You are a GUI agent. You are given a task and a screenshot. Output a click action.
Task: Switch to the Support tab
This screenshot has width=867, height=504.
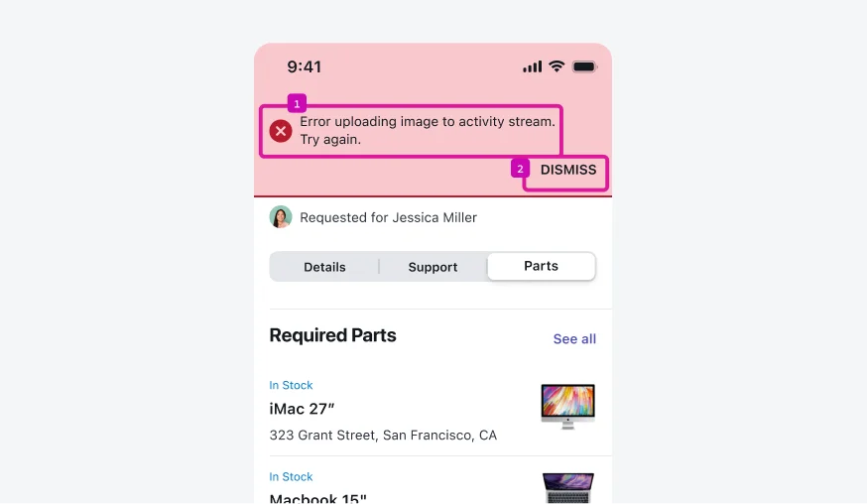click(433, 267)
